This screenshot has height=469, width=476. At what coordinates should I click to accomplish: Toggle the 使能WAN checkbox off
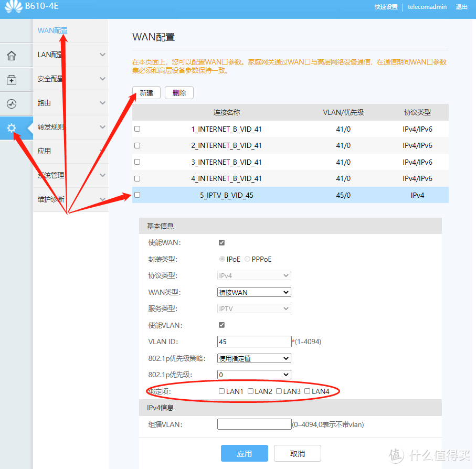click(221, 242)
